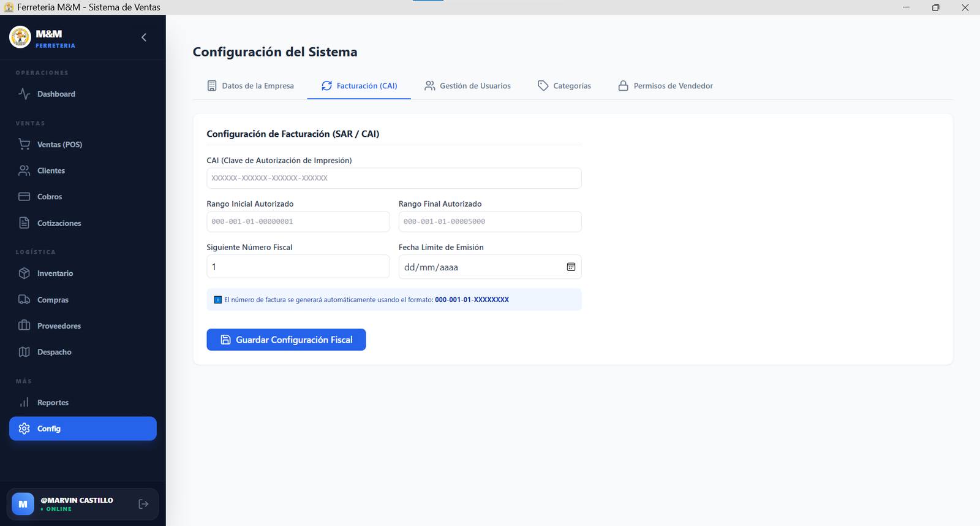The height and width of the screenshot is (526, 980).
Task: Click the save disk icon in the button
Action: [x=225, y=340]
